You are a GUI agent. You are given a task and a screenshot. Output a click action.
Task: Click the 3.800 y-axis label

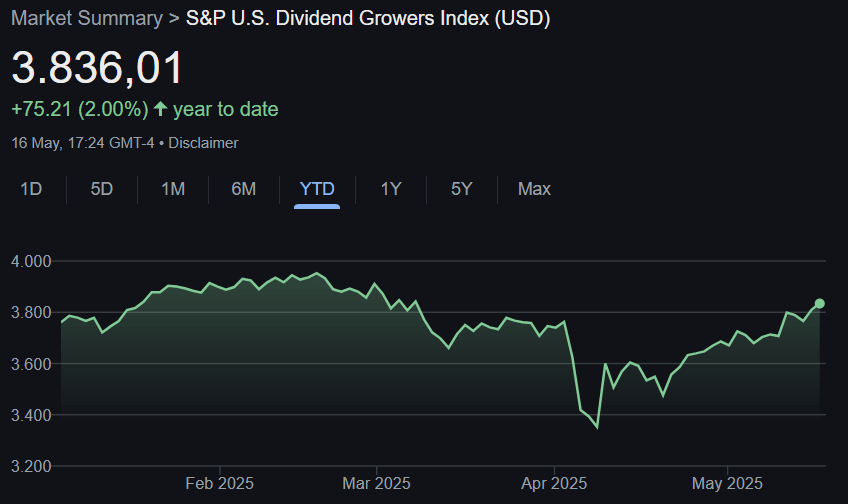(31, 313)
